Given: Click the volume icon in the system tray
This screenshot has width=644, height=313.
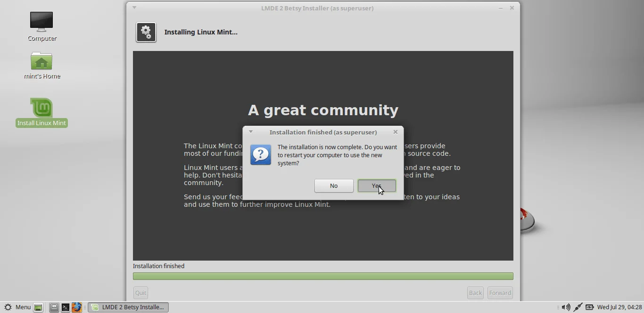Looking at the screenshot, I should coord(567,307).
